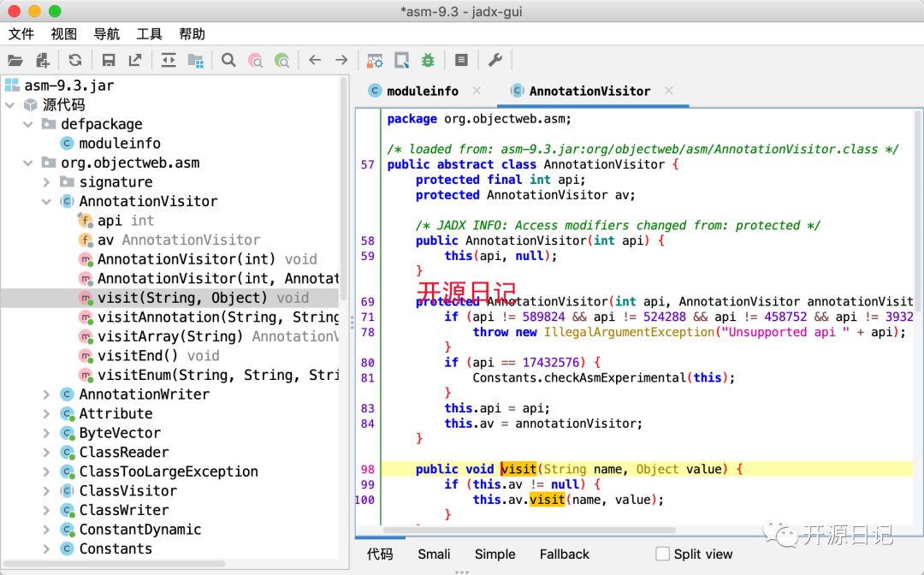This screenshot has height=575, width=924.
Task: Close the AnnotationVisitor tab
Action: click(669, 91)
